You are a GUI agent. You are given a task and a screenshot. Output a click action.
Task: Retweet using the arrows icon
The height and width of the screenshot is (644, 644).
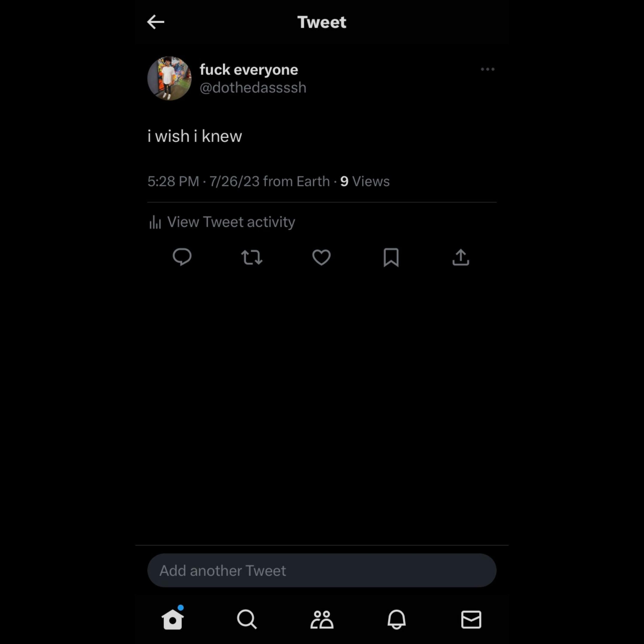252,257
